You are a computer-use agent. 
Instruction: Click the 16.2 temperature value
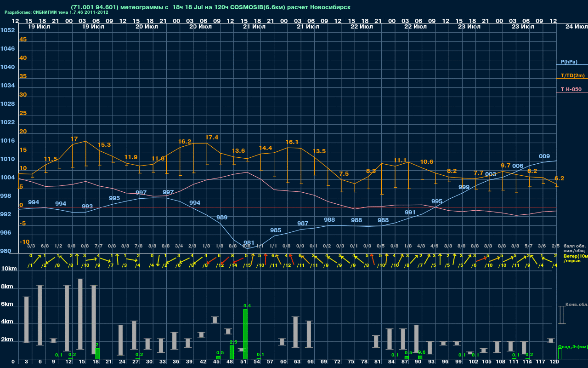pyautogui.click(x=185, y=141)
